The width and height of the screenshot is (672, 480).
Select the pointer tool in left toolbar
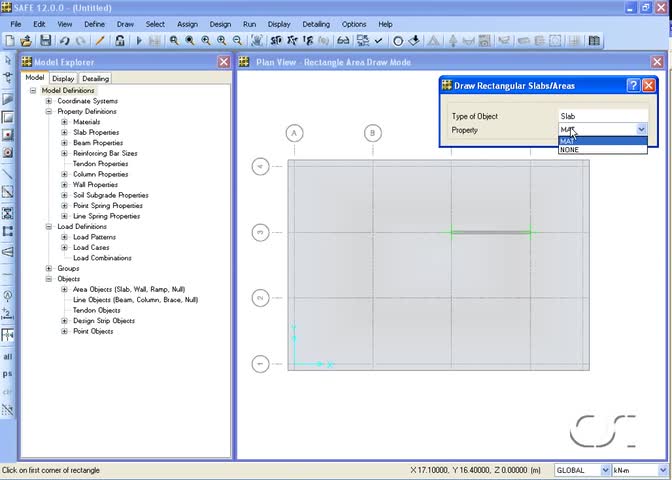(8, 60)
